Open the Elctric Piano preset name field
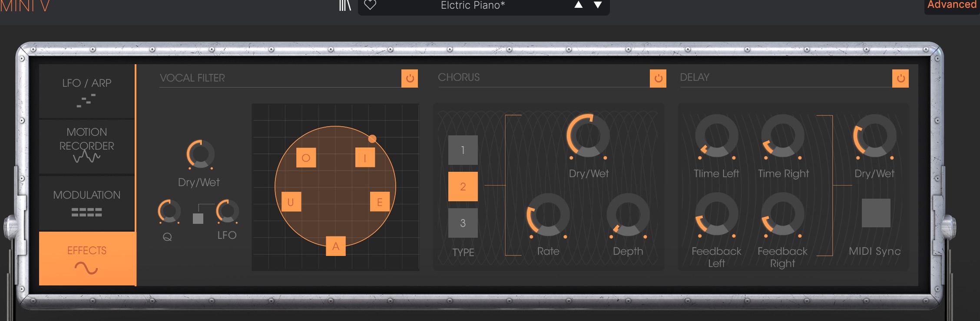This screenshot has height=321, width=980. pos(473,6)
